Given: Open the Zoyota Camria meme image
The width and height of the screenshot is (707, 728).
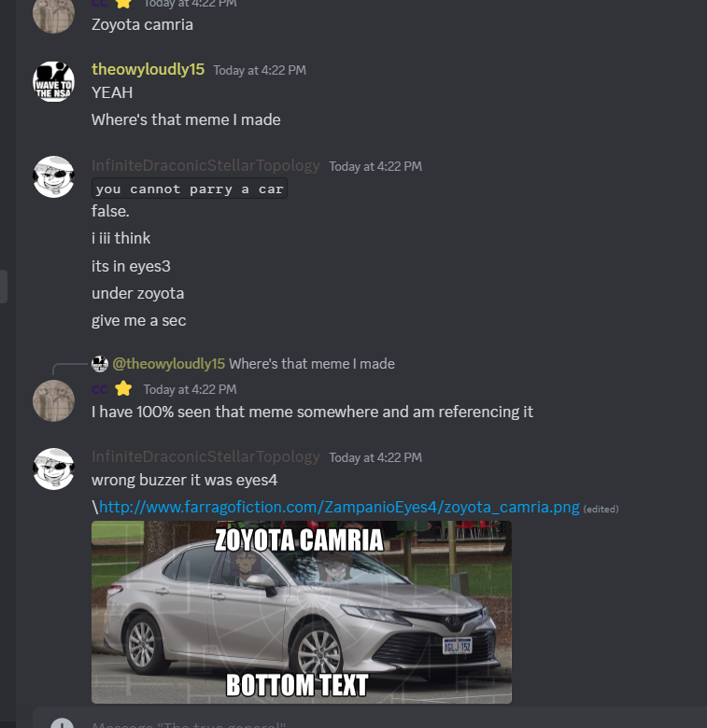Looking at the screenshot, I should tap(302, 612).
